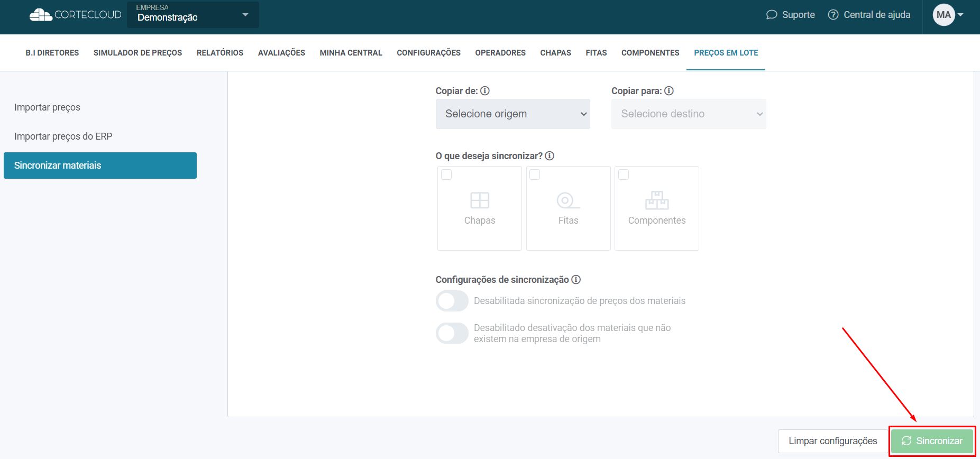Click the green Sincronizar button
The width and height of the screenshot is (980, 459).
point(932,441)
